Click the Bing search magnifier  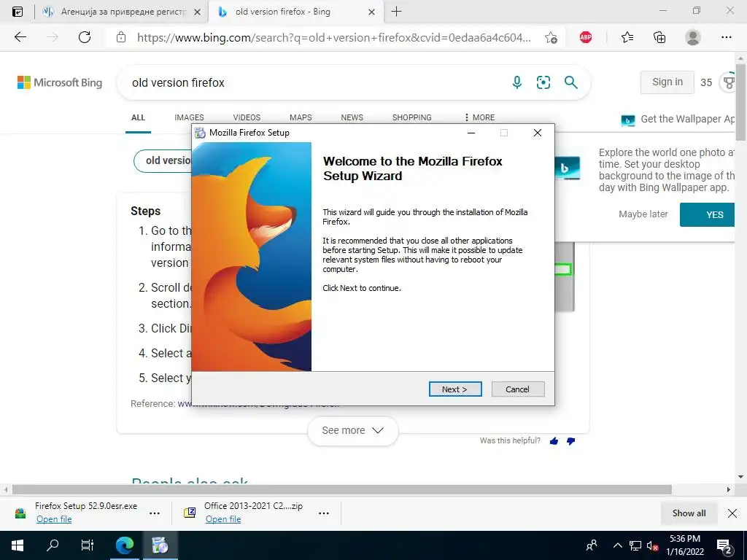(570, 82)
